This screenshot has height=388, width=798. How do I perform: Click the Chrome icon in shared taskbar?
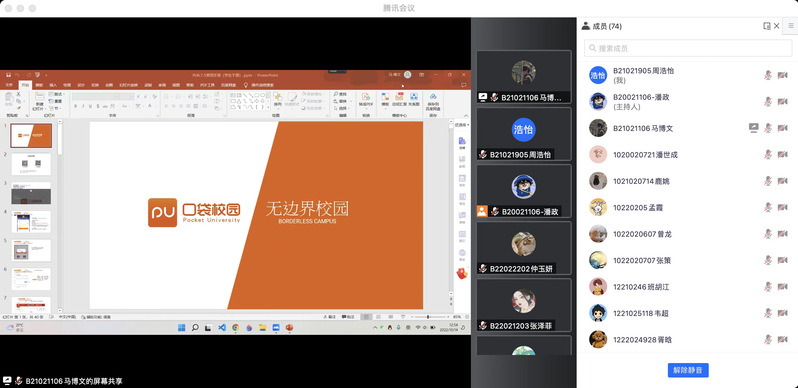[236, 327]
